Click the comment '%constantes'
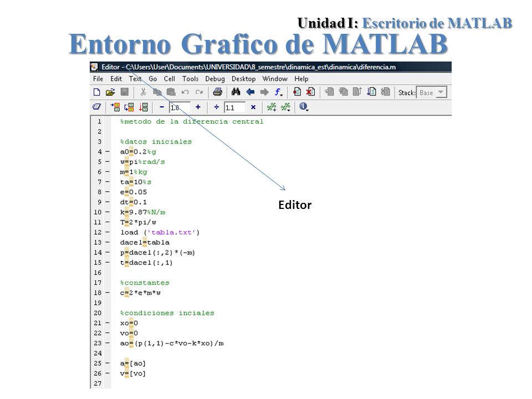Screen dimensions: 532x399 click(145, 283)
